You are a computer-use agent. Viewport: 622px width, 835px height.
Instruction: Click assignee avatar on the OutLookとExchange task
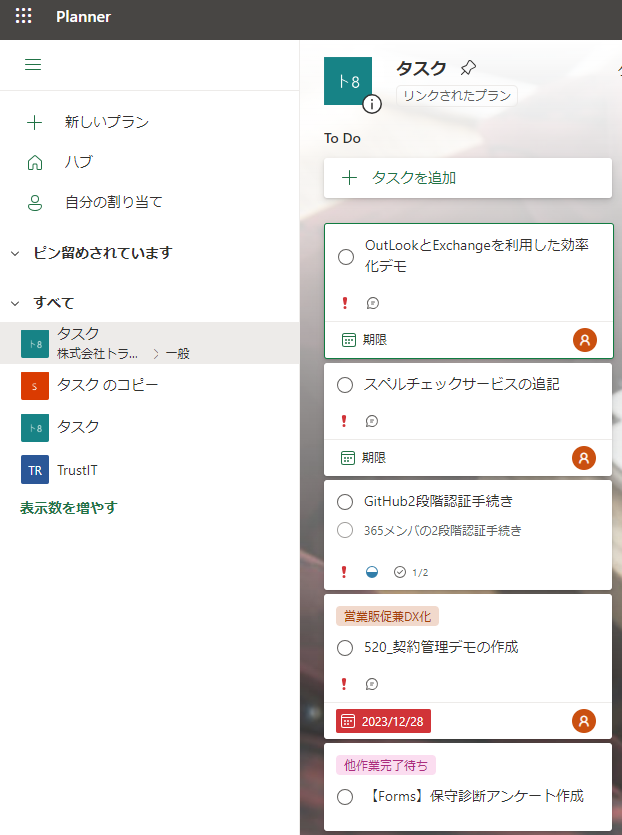coord(585,340)
